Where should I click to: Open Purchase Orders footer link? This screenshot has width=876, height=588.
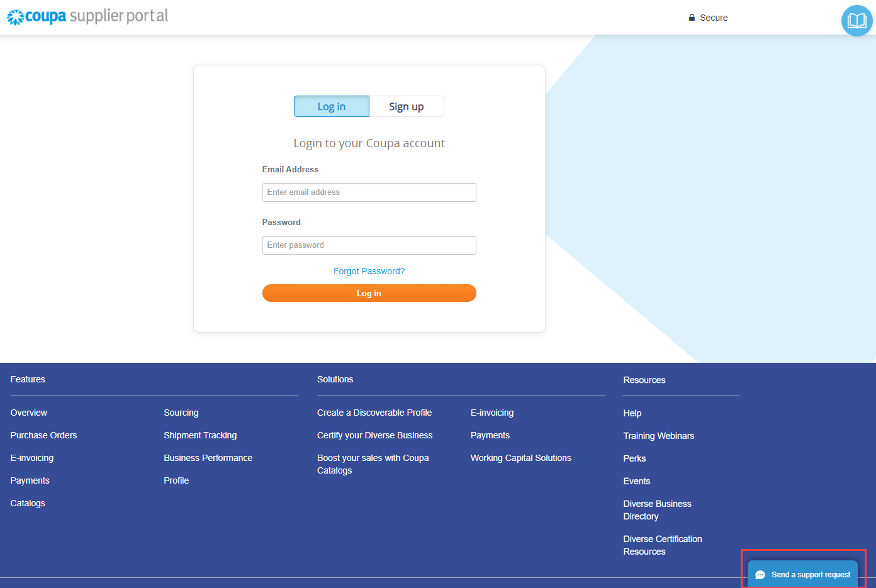point(44,435)
